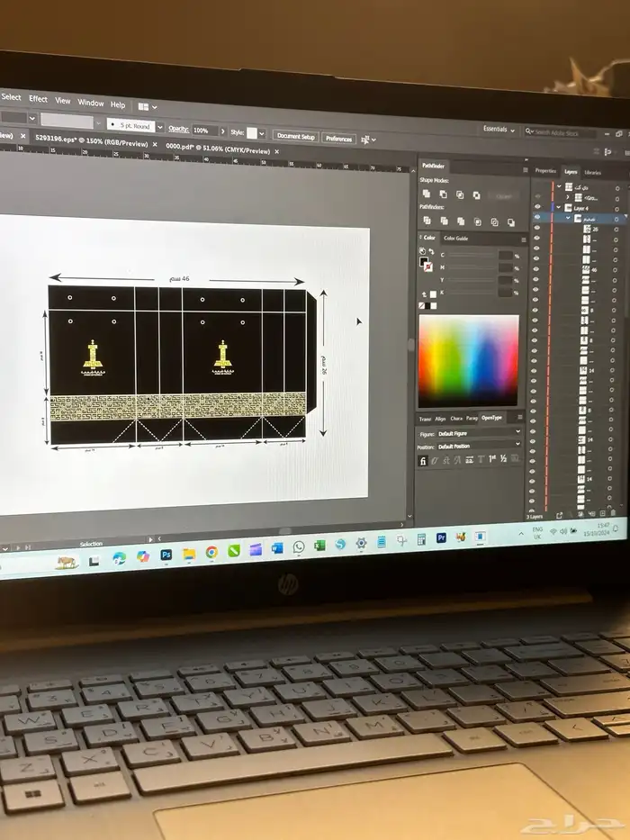Image resolution: width=630 pixels, height=840 pixels.
Task: Click the first Shape Mode icon in Pathfinder
Action: tap(427, 194)
